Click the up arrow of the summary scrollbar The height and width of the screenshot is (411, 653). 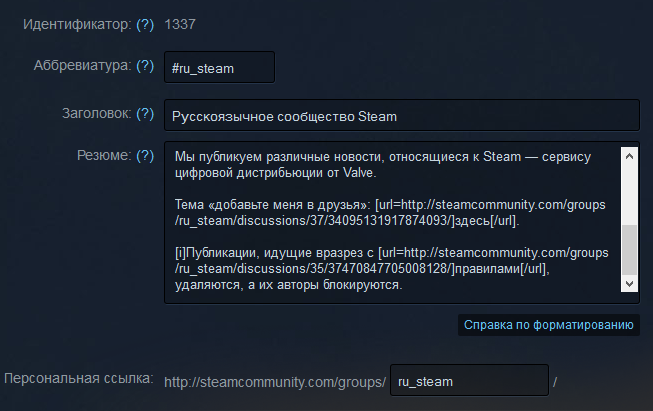click(629, 156)
